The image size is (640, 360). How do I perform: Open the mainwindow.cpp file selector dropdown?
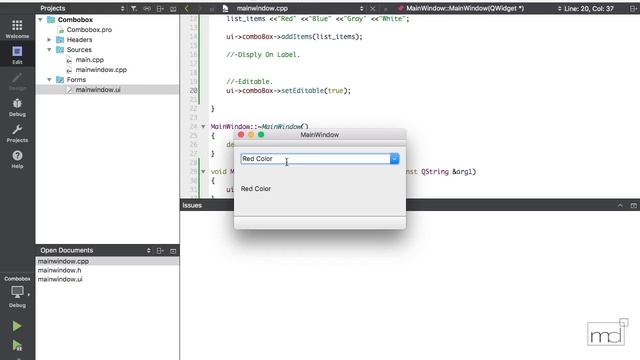click(x=362, y=8)
